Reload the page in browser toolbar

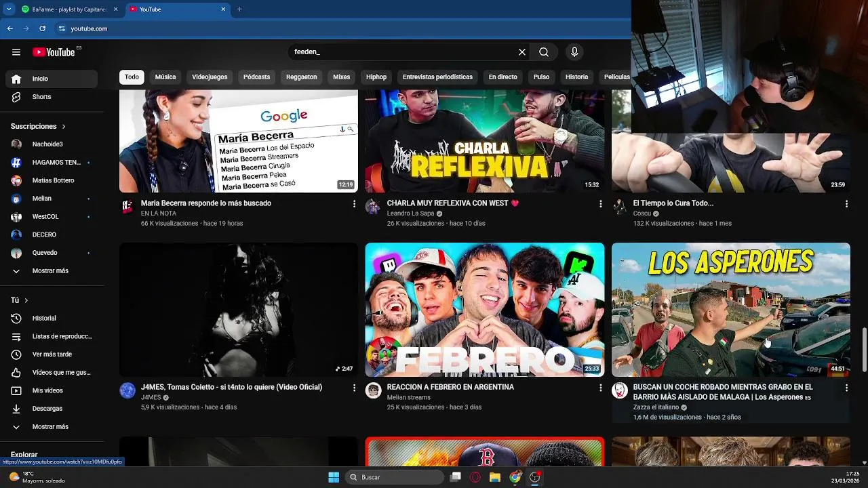coord(43,28)
